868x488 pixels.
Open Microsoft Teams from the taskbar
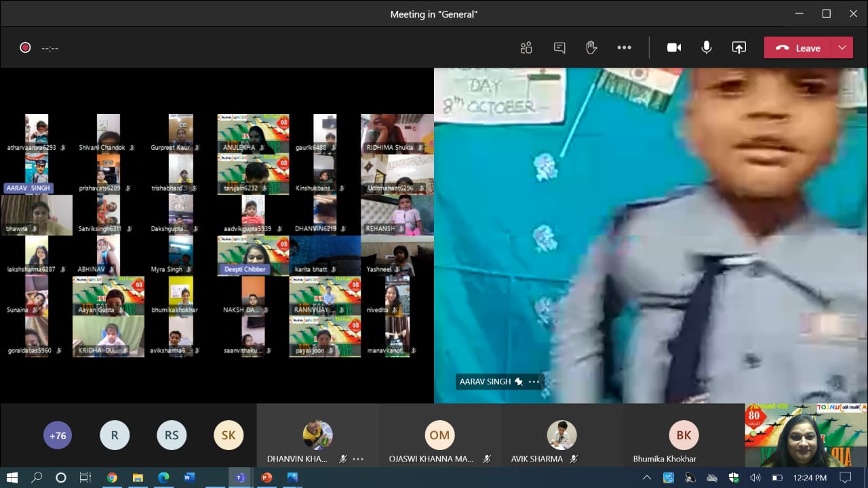click(240, 478)
